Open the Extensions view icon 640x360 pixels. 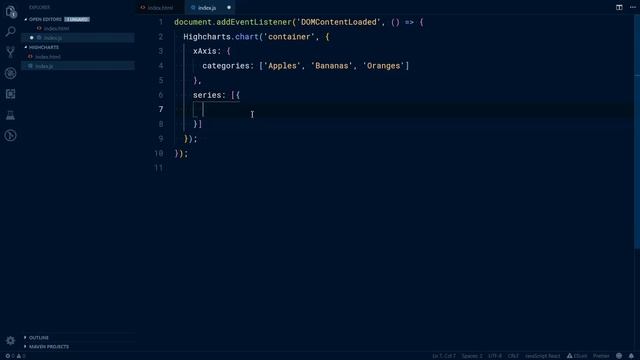[11, 94]
